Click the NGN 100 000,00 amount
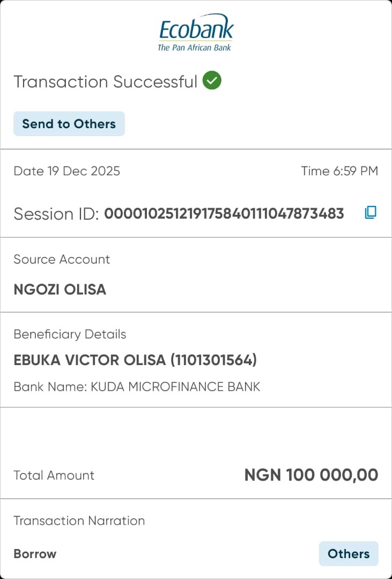Viewport: 392px width, 579px height. tap(311, 475)
